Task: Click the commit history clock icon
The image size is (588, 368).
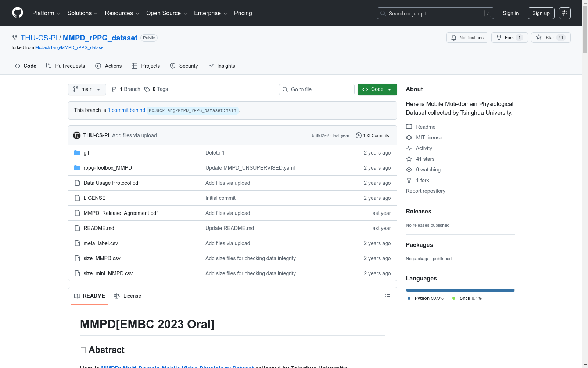Action: (x=359, y=135)
